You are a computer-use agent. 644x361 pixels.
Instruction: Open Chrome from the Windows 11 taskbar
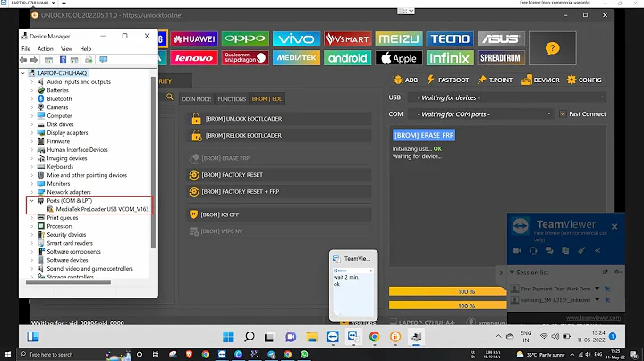(x=374, y=337)
